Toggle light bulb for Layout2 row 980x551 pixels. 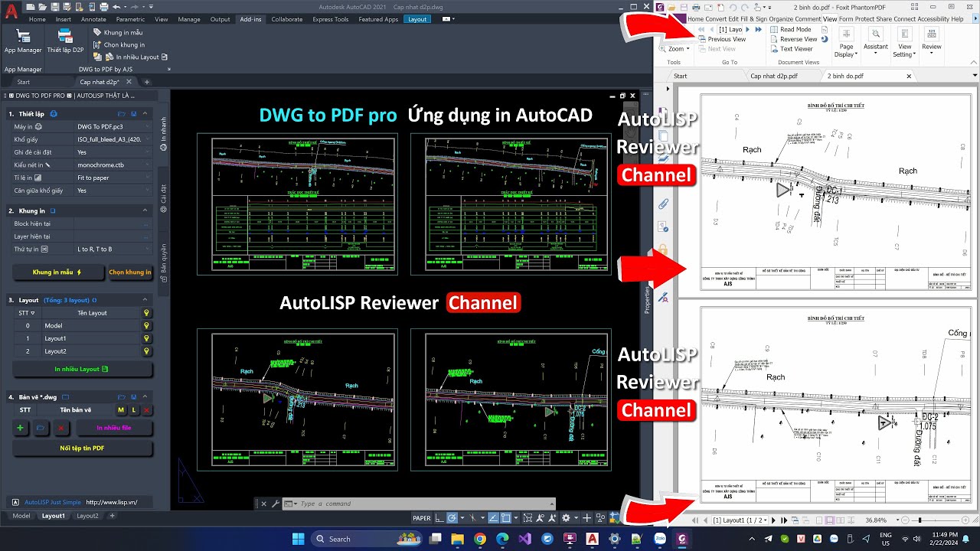[146, 351]
